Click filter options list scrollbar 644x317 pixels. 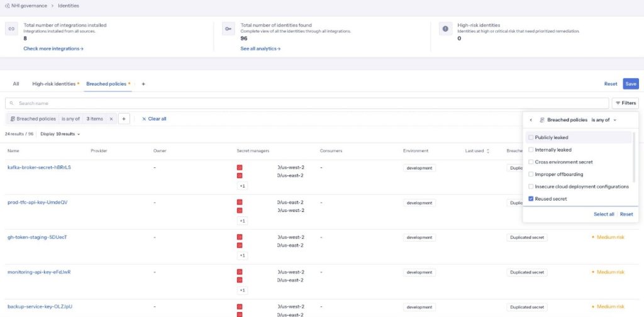pyautogui.click(x=634, y=157)
